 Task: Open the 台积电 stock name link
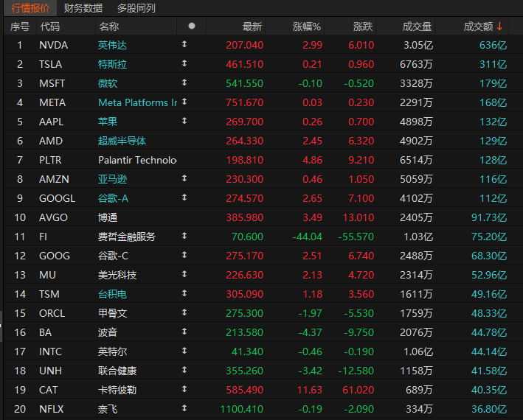pos(112,294)
